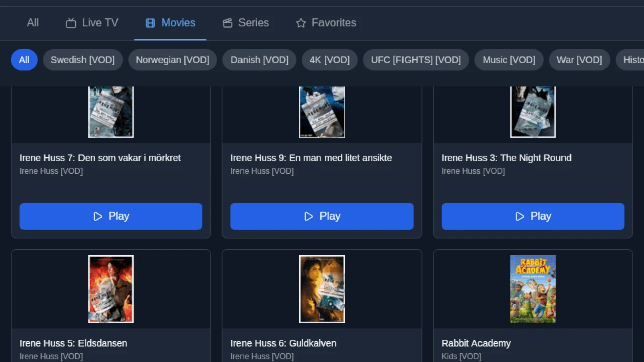The image size is (644, 362).
Task: Click the play icon on Irene Huss 3's button
Action: 519,216
